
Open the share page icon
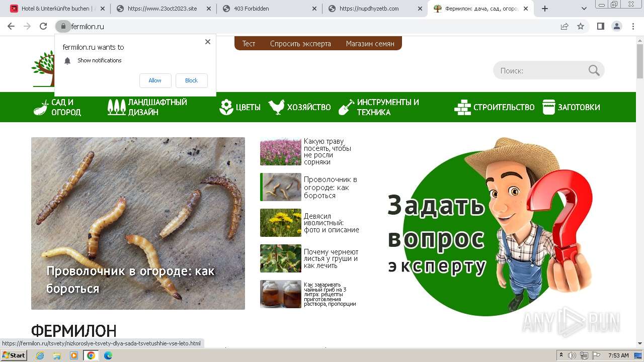tap(565, 26)
